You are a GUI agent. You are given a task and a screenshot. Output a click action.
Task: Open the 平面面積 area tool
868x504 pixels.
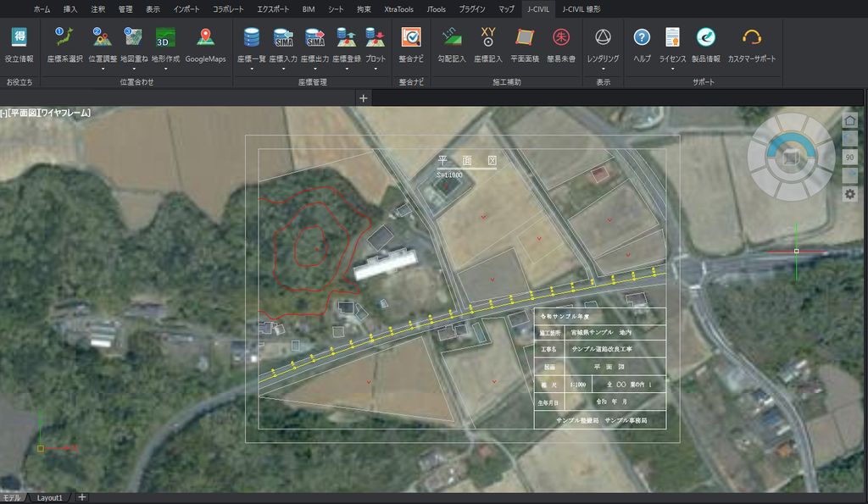coord(524,44)
